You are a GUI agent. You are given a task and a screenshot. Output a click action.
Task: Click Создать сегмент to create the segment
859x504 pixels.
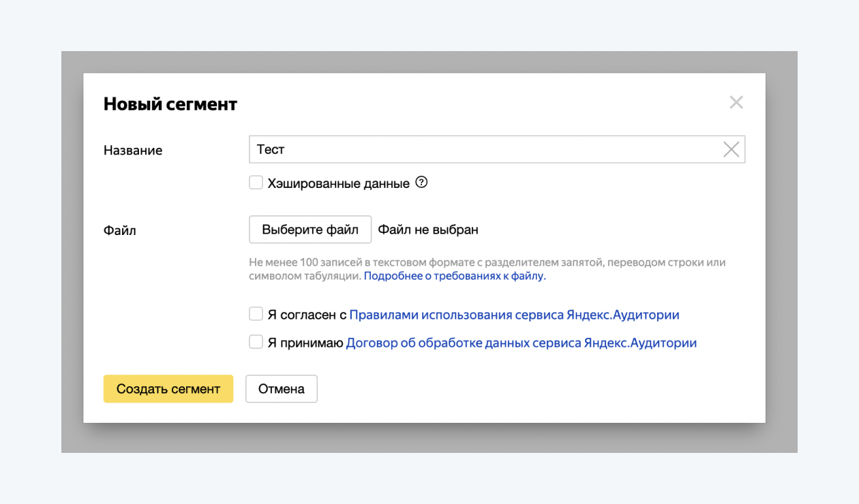point(168,388)
